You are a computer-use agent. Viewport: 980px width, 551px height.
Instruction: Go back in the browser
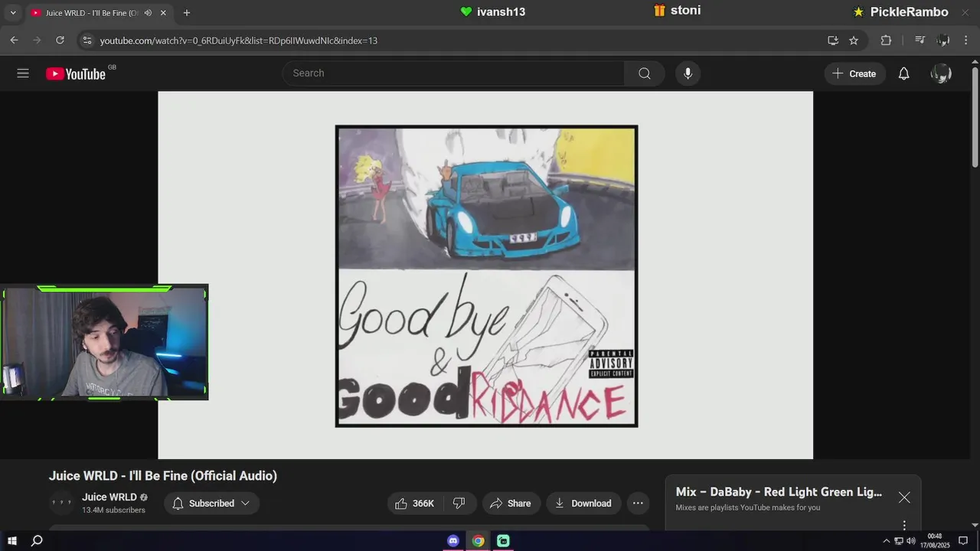click(14, 40)
